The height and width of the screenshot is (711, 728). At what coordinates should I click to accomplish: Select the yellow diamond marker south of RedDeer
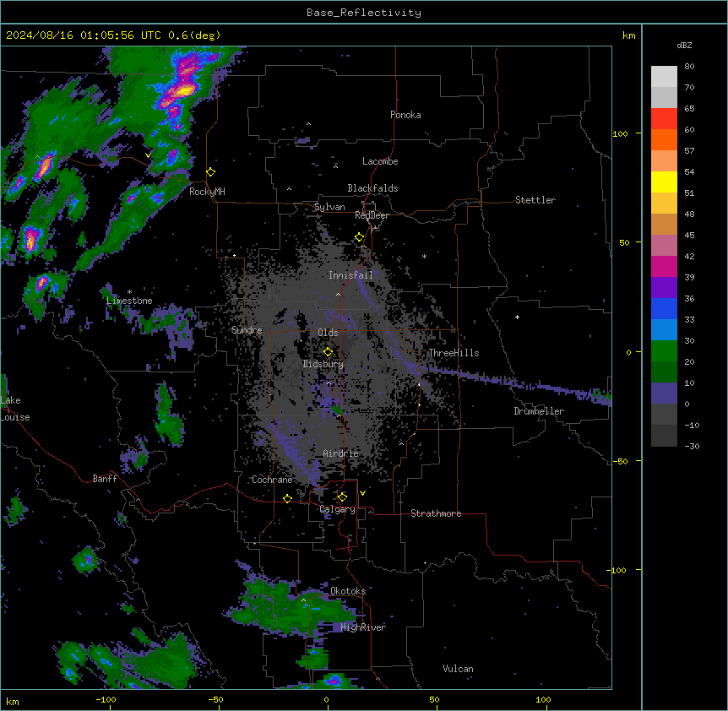tap(360, 237)
